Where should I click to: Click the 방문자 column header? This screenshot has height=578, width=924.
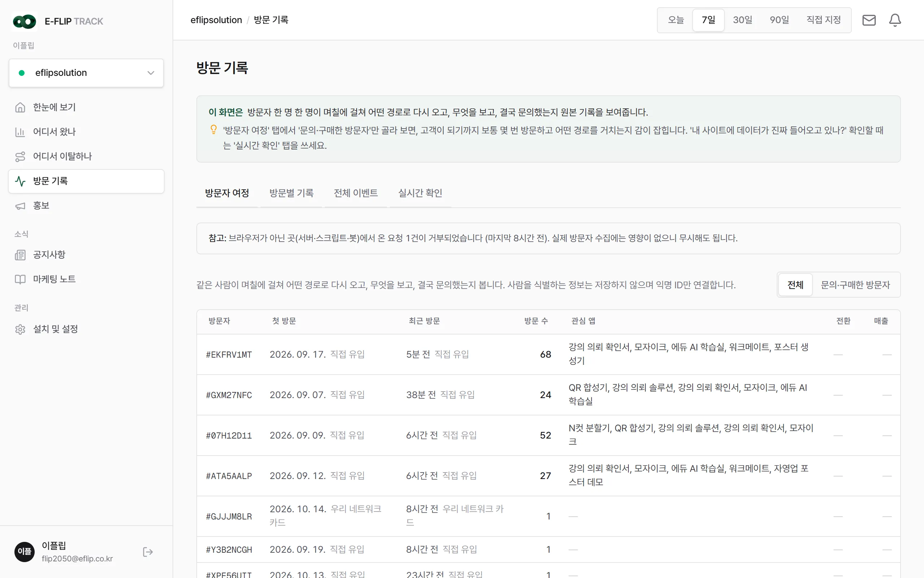[x=219, y=321]
